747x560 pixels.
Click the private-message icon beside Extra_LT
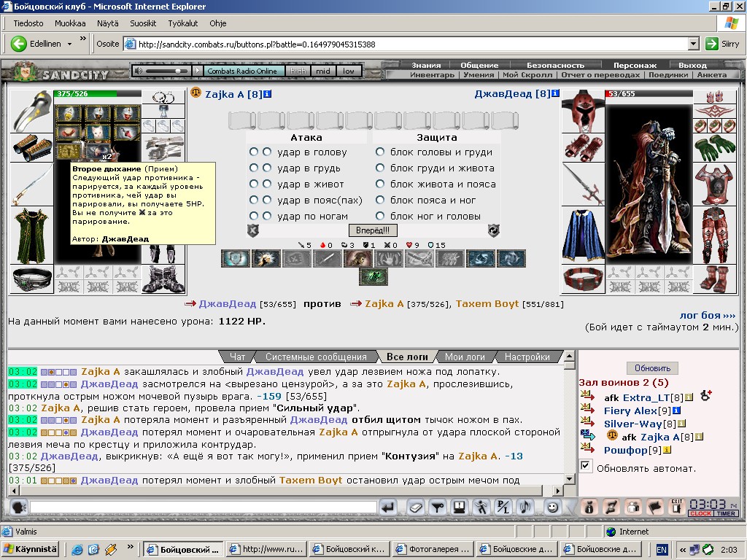tap(587, 395)
